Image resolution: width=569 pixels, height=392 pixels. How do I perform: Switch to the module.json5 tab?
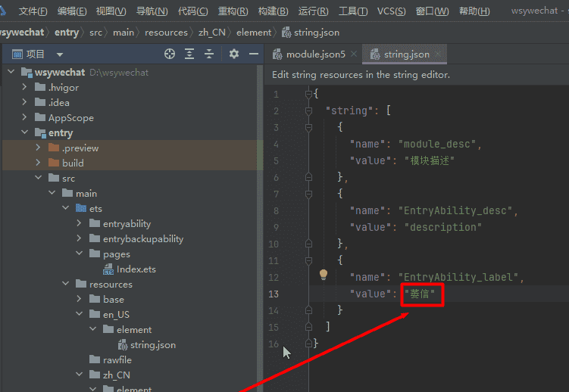click(315, 54)
